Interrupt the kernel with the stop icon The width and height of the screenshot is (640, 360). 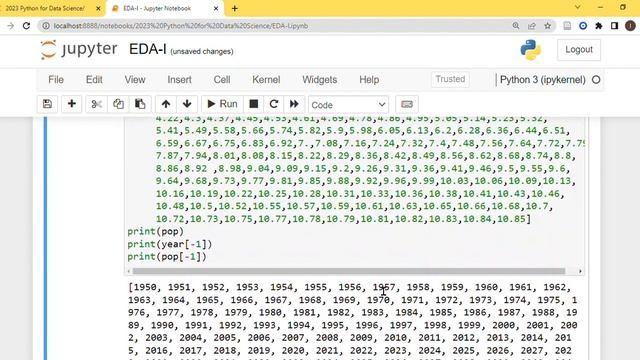[x=253, y=104]
